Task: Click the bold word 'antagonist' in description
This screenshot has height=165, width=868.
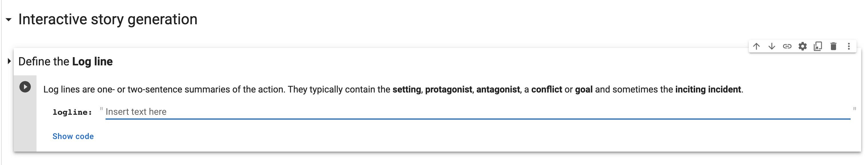Action: click(498, 89)
